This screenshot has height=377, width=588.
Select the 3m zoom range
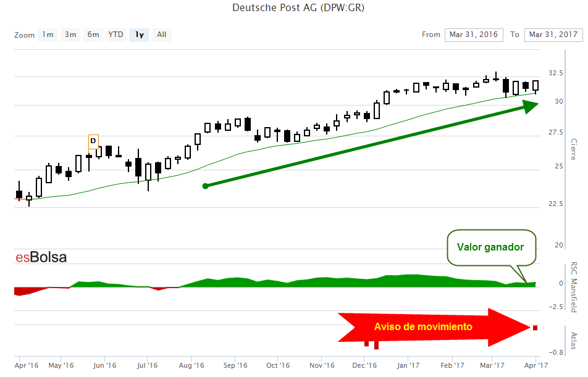pyautogui.click(x=70, y=35)
